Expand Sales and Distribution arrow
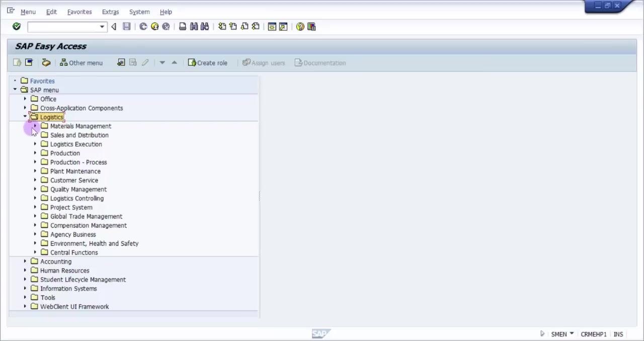 coord(35,135)
